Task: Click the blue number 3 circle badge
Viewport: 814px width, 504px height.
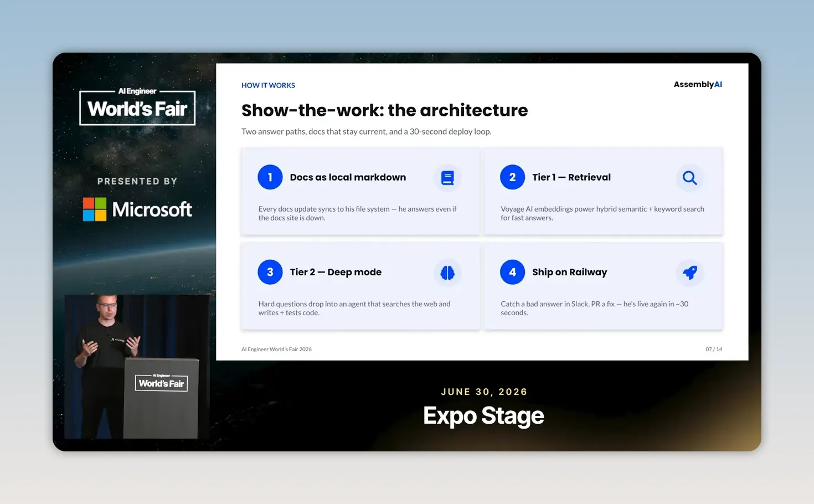Action: (270, 272)
